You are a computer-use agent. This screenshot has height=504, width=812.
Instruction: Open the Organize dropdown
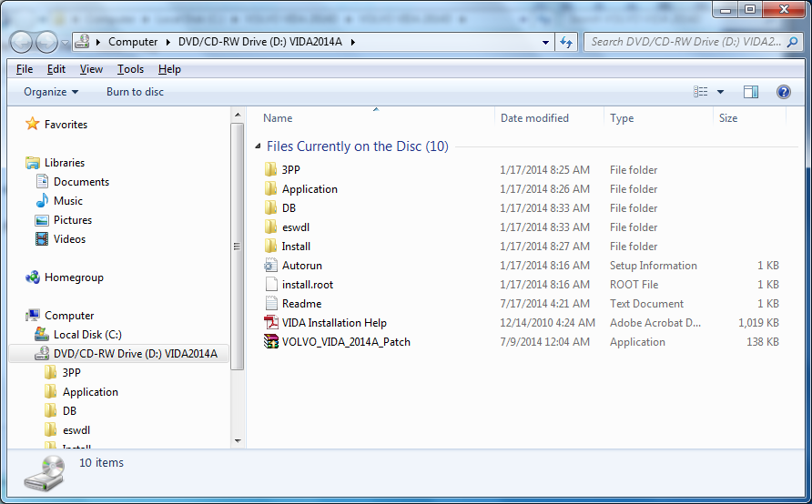pyautogui.click(x=51, y=92)
